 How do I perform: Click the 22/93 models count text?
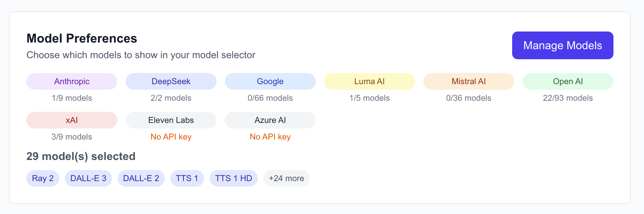point(568,98)
